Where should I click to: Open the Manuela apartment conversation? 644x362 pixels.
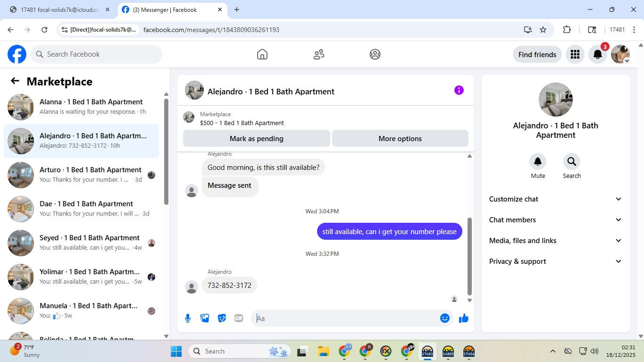(81, 311)
